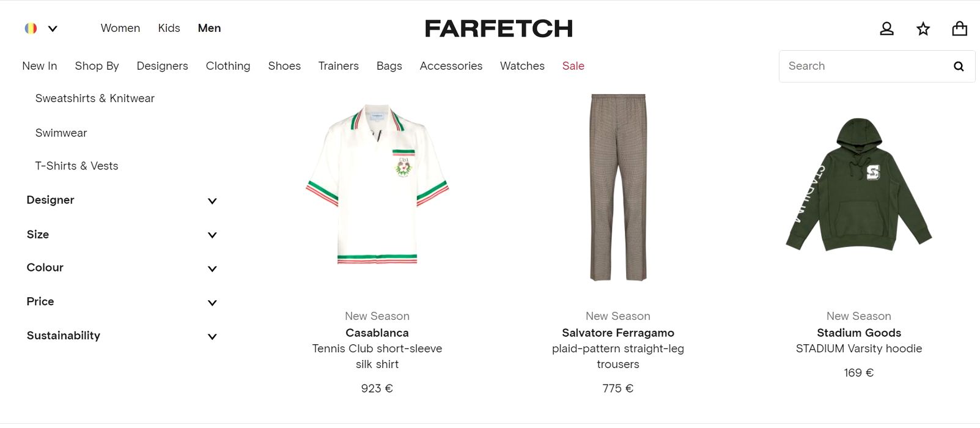
Task: Open the user account icon
Action: pyautogui.click(x=886, y=29)
